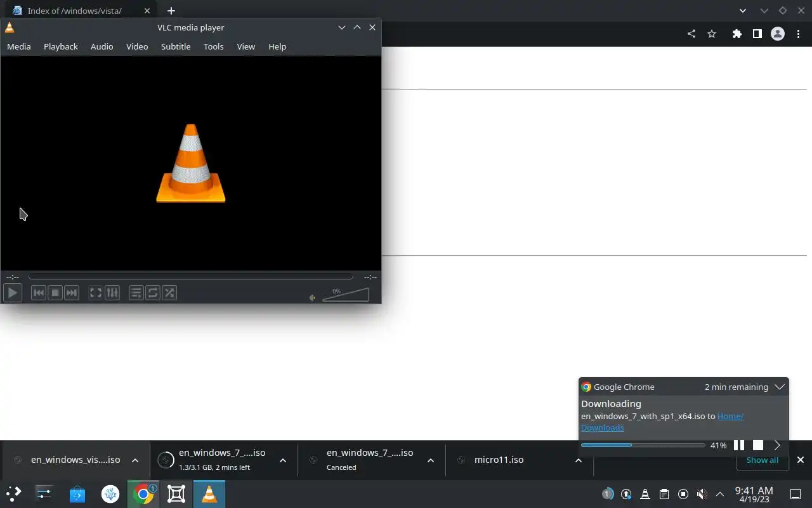Switch to Chrome from taskbar
812x508 pixels.
[x=143, y=493]
